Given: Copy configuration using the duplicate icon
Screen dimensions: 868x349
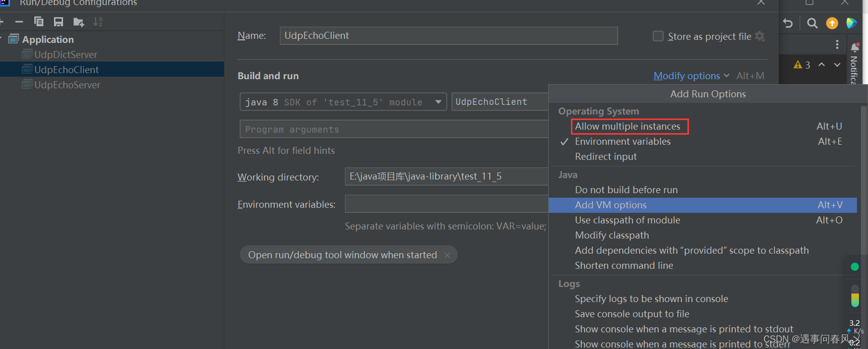Looking at the screenshot, I should coord(39,22).
